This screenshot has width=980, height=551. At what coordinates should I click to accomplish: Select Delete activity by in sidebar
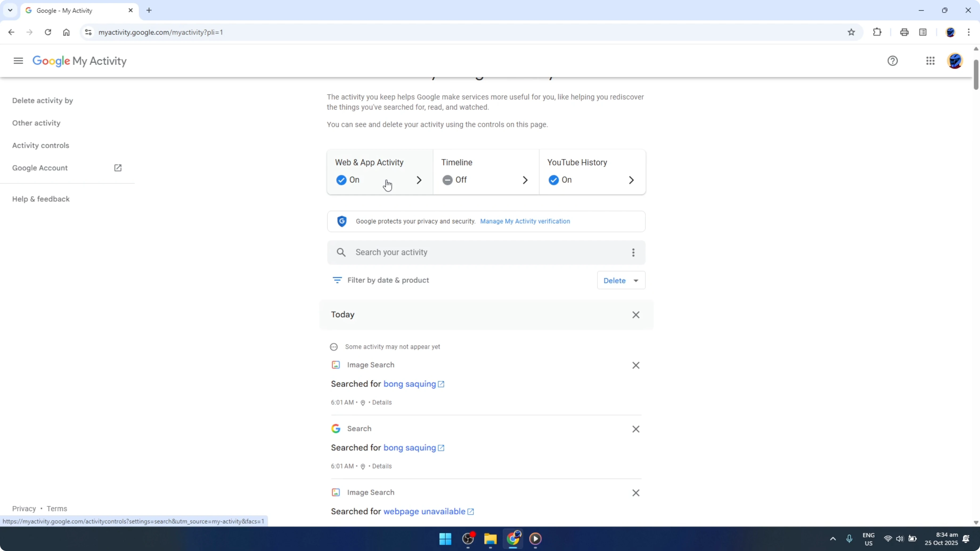click(x=43, y=101)
